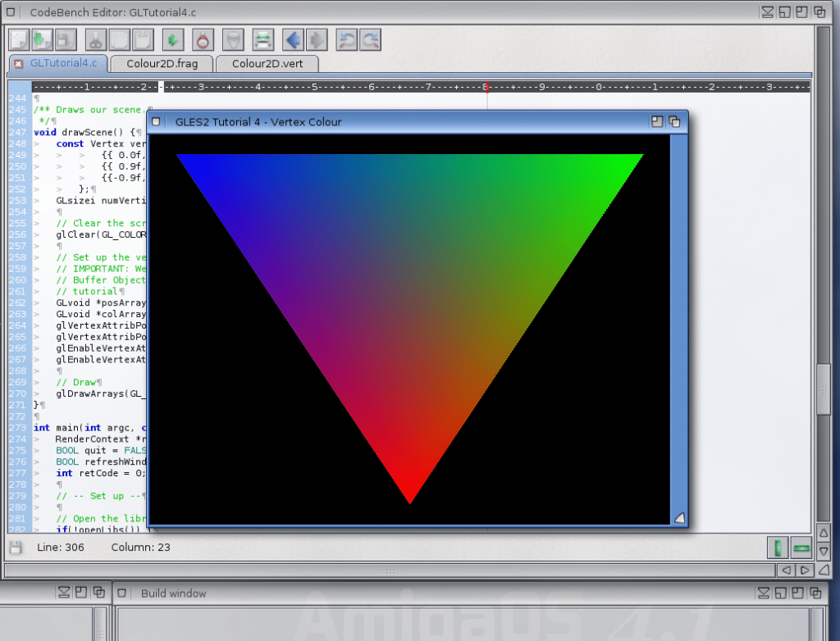The width and height of the screenshot is (840, 641).
Task: Click the zoom gadget on GLES2 Tutorial window
Action: pyautogui.click(x=657, y=121)
